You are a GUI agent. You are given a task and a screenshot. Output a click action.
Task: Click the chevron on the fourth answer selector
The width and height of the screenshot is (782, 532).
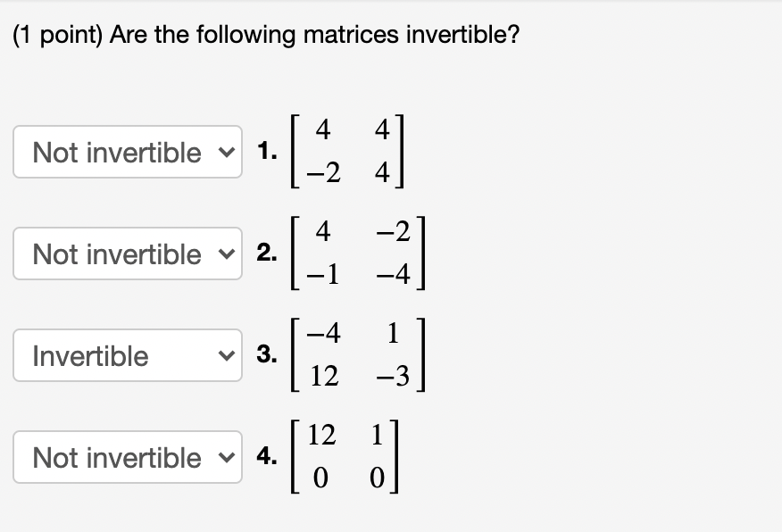coord(226,457)
